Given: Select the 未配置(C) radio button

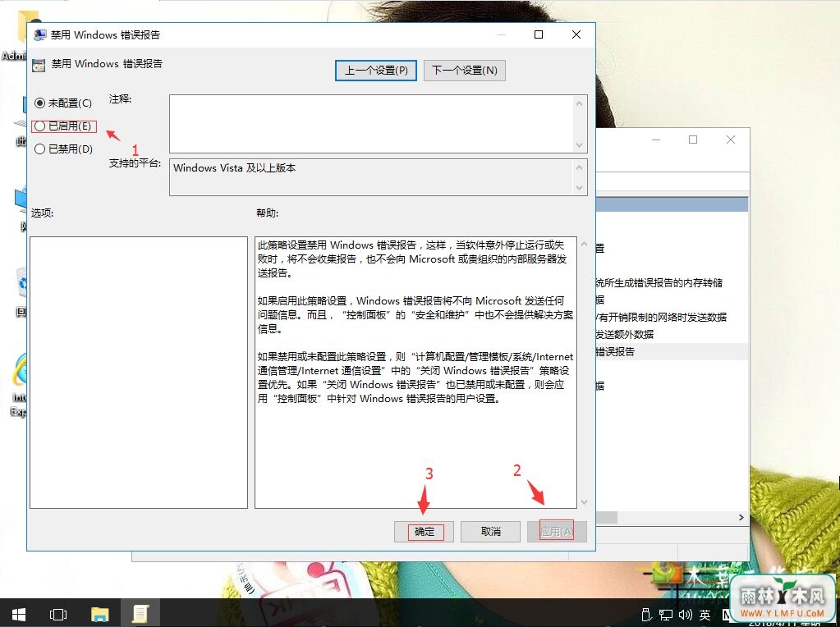Looking at the screenshot, I should 63,103.
